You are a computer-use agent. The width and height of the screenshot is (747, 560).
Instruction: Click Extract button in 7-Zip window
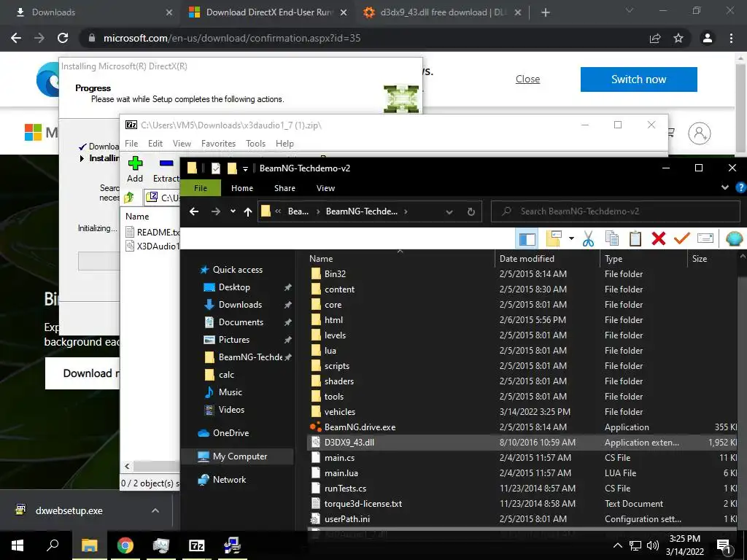click(x=166, y=169)
